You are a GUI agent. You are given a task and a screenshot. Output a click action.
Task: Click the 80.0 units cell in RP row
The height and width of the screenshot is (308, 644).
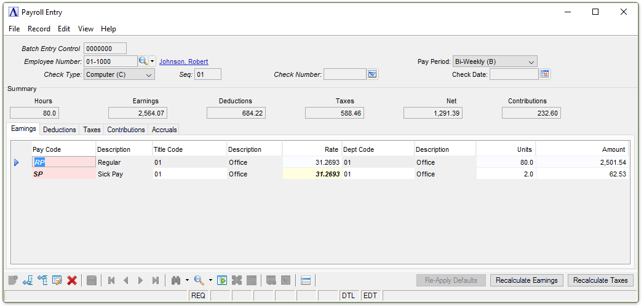point(506,162)
